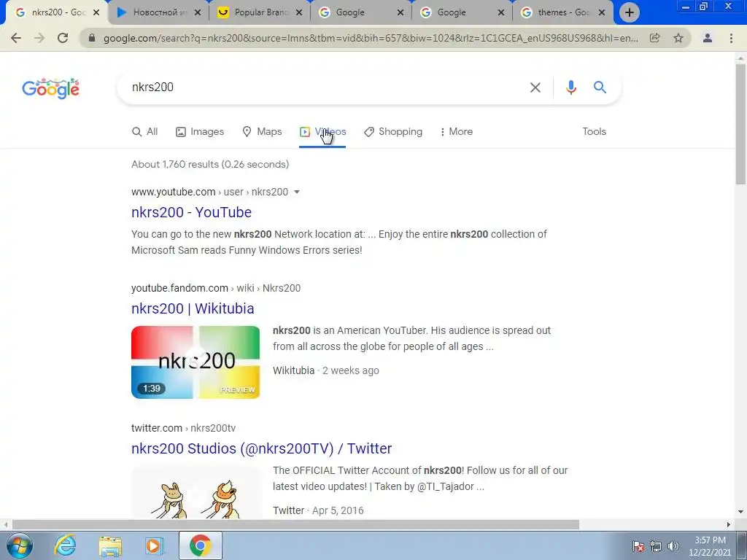Open the nkrs200 - YouTube result
The width and height of the screenshot is (747, 560).
coord(192,212)
